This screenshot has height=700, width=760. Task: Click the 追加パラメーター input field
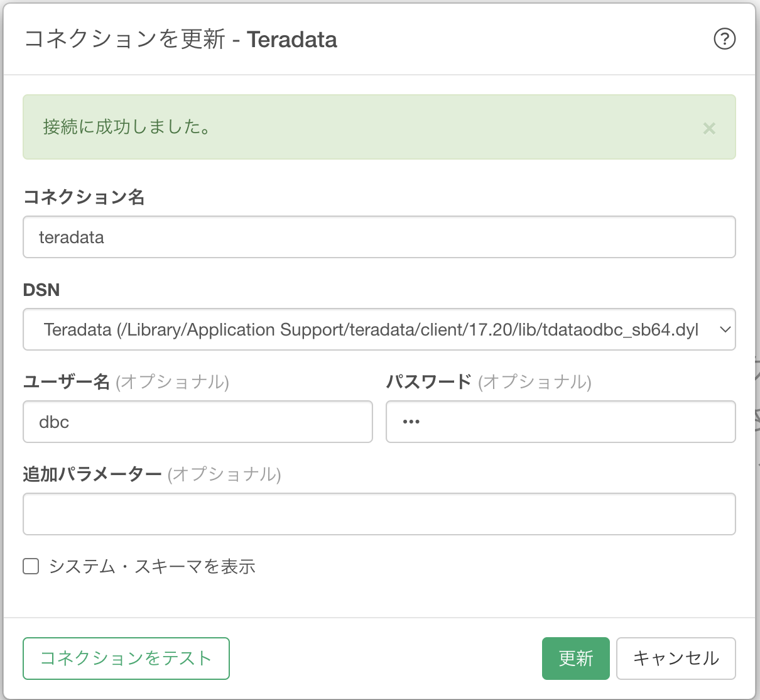(x=379, y=514)
